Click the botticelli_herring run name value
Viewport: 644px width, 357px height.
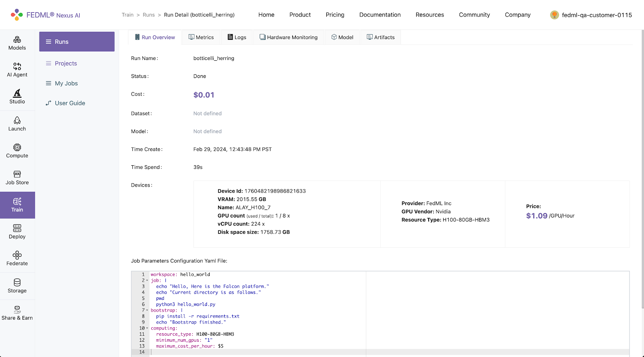tap(214, 58)
